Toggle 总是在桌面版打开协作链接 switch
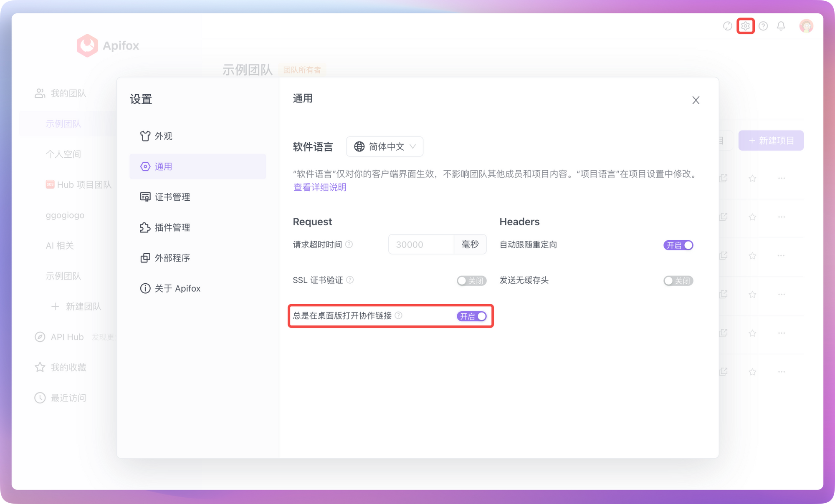Viewport: 835px width, 504px height. tap(471, 316)
